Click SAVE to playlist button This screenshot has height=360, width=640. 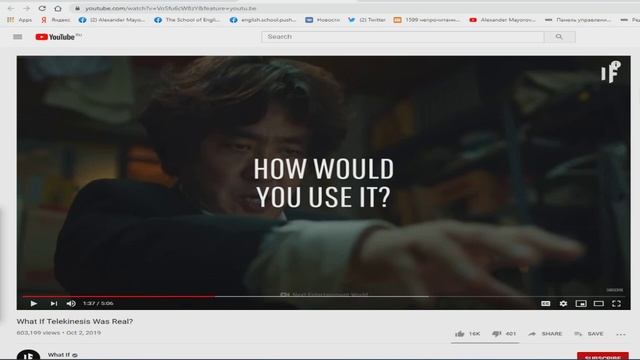point(589,334)
